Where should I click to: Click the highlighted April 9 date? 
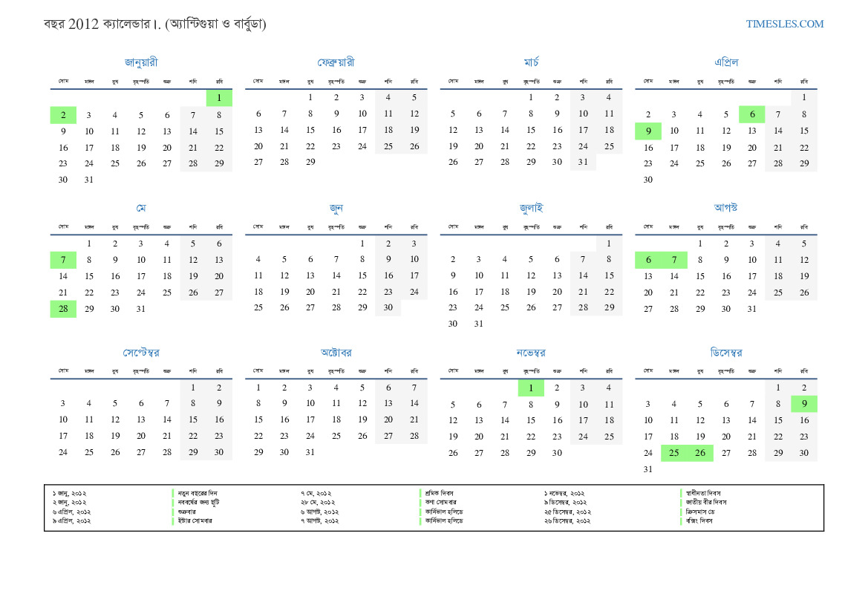coord(647,131)
